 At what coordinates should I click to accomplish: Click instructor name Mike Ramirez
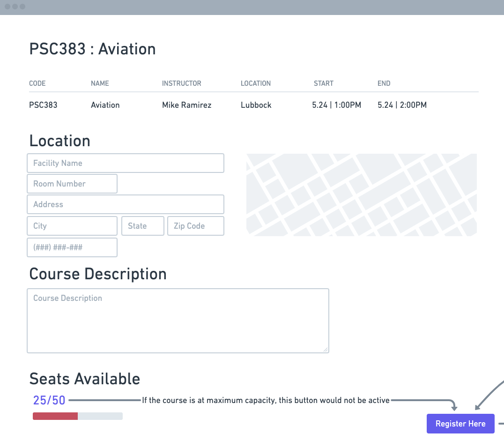(186, 105)
